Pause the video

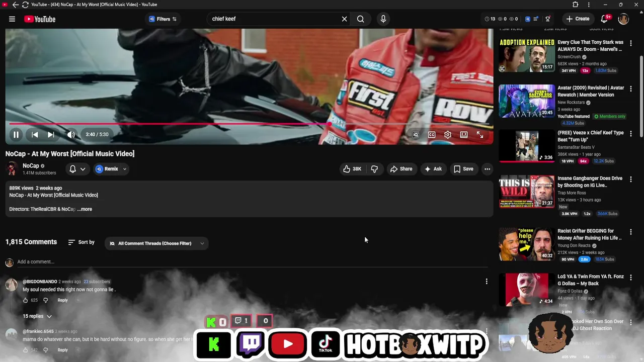point(16,135)
